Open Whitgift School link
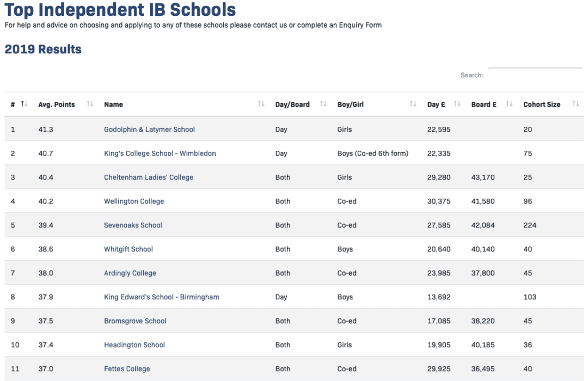Image resolution: width=588 pixels, height=381 pixels. pyautogui.click(x=128, y=249)
